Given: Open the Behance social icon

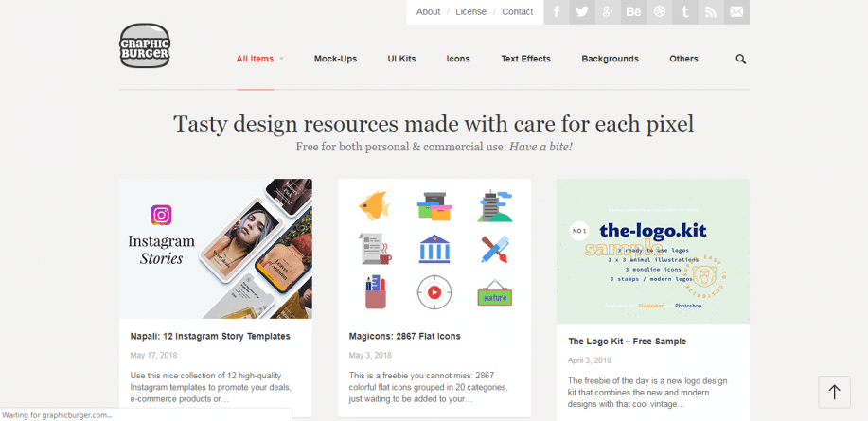Looking at the screenshot, I should (x=633, y=11).
